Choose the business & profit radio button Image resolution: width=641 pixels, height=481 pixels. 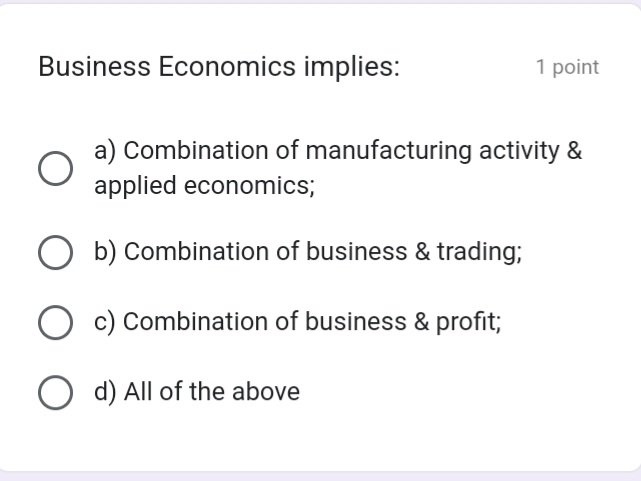point(55,322)
